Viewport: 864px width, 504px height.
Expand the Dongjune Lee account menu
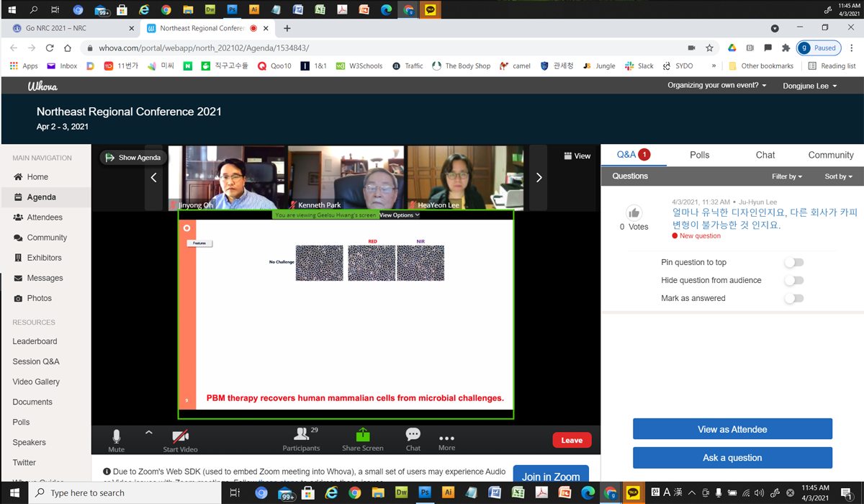(810, 86)
